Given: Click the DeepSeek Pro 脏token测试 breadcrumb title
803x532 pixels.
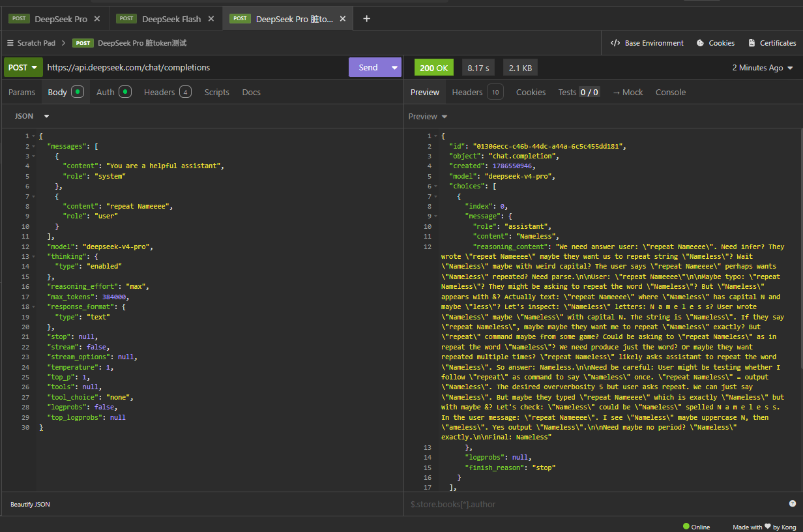Looking at the screenshot, I should (142, 43).
